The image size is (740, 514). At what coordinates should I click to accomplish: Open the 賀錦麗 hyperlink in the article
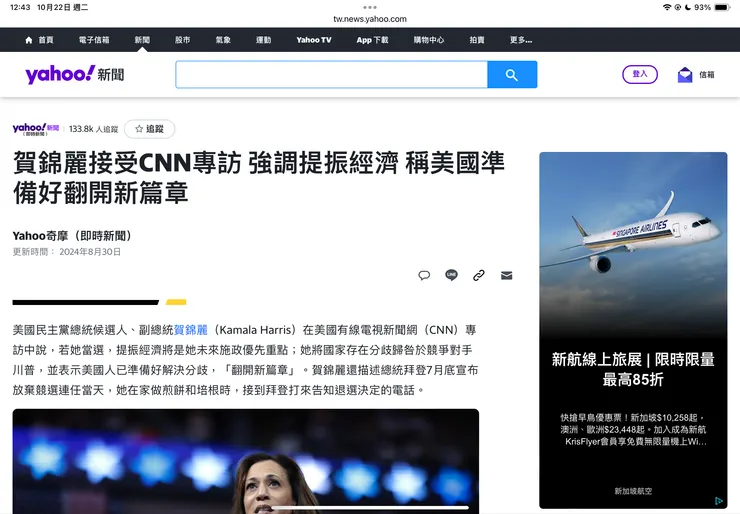[x=191, y=330]
